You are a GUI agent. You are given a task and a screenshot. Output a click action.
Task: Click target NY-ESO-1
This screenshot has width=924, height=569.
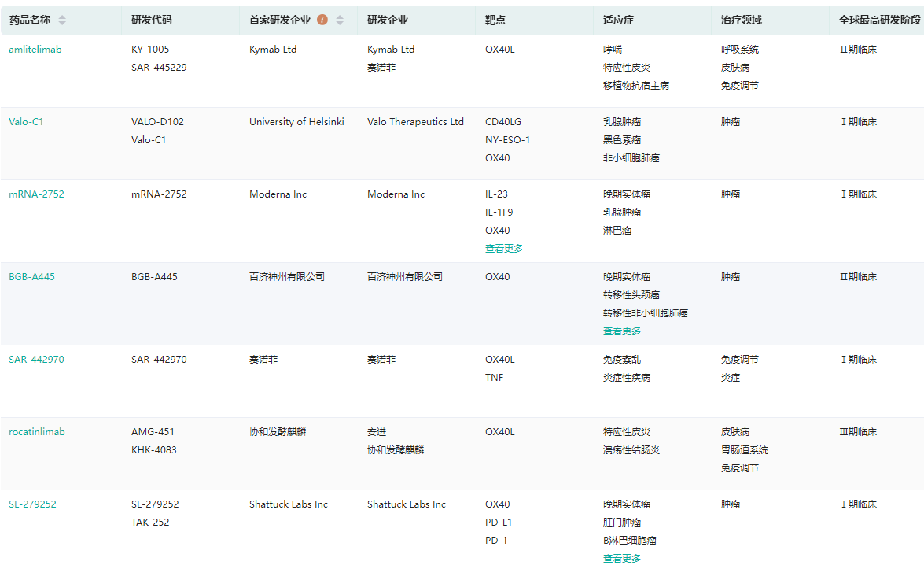pos(507,140)
